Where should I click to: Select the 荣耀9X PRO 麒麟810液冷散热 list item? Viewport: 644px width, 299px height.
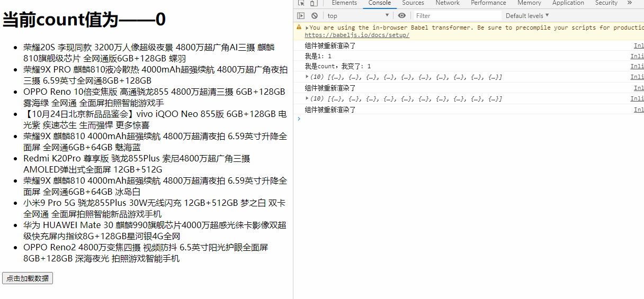coord(156,75)
